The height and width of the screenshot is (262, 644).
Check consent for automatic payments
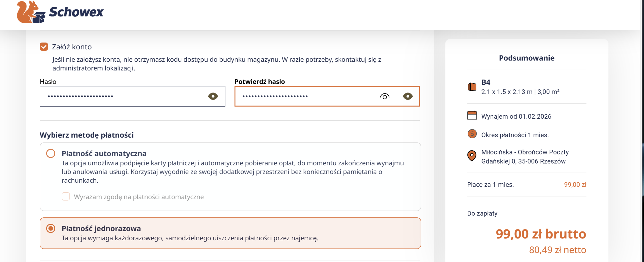click(66, 196)
